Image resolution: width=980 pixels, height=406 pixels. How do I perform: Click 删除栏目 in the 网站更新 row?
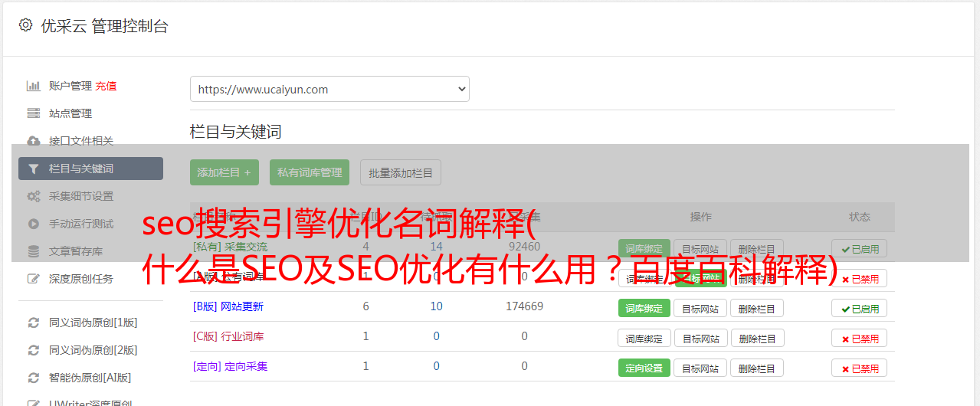(x=757, y=309)
